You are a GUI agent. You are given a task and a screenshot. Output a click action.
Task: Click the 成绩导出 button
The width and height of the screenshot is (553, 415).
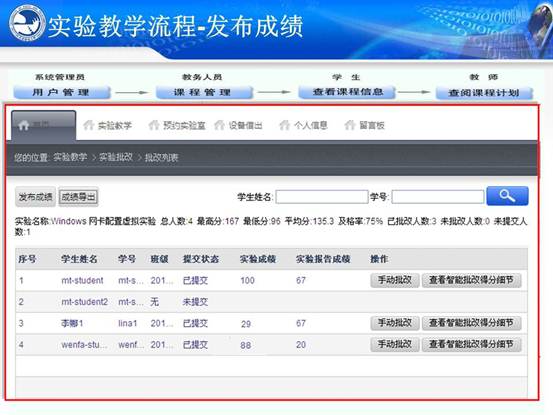(x=78, y=197)
